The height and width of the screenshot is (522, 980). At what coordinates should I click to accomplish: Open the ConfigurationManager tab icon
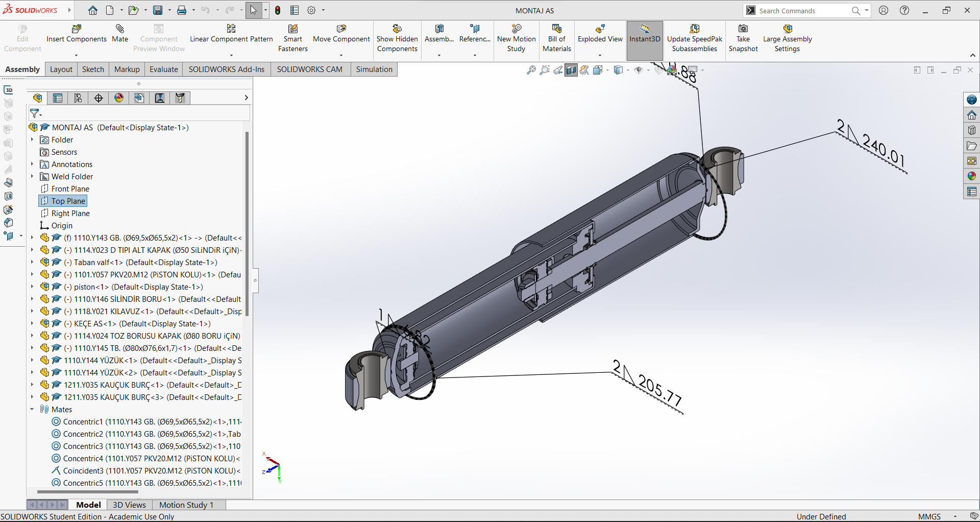(78, 98)
